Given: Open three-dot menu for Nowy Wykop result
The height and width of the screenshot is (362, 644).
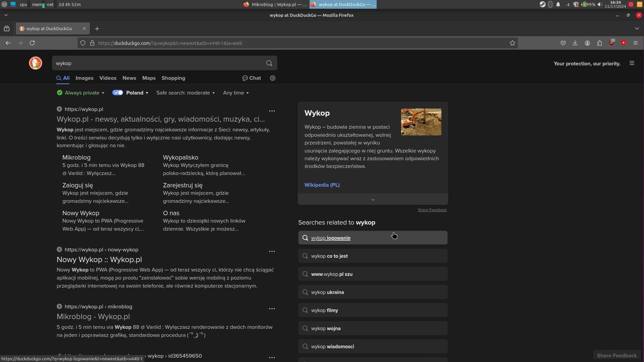Looking at the screenshot, I should (x=272, y=251).
